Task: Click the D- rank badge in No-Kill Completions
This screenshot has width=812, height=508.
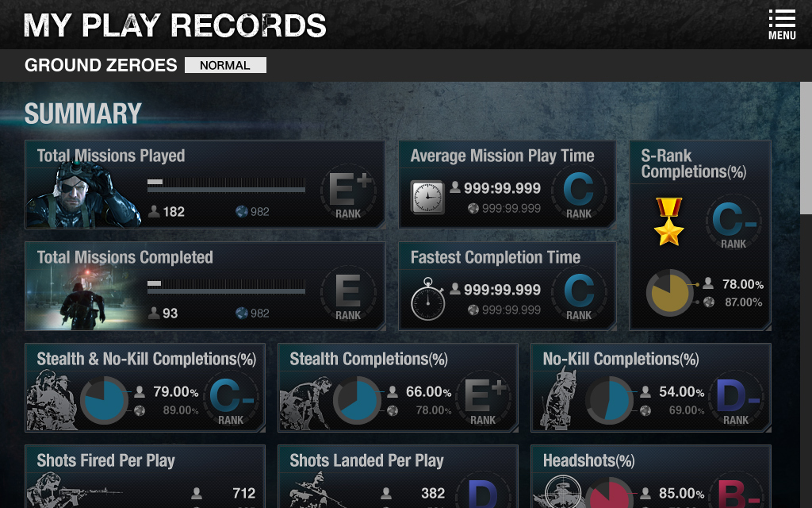Action: [x=736, y=400]
